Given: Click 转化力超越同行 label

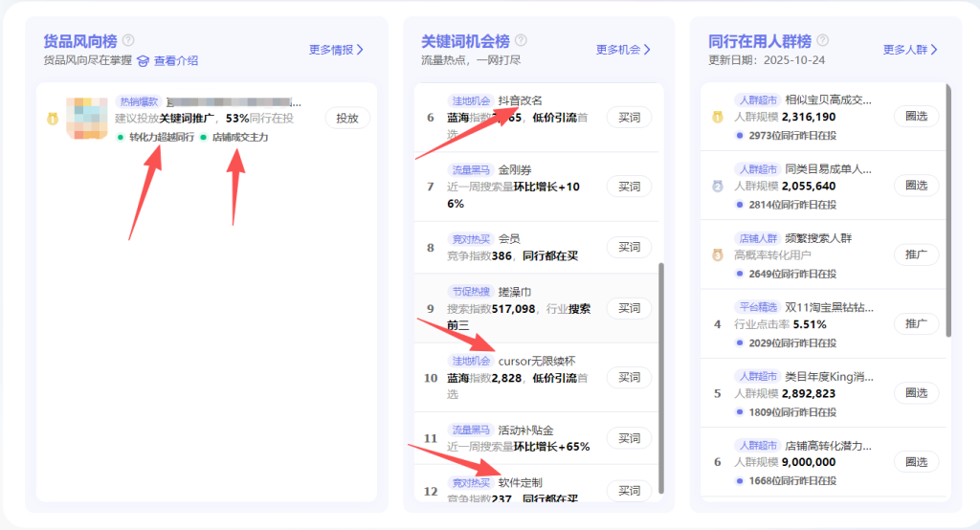Looking at the screenshot, I should click(x=161, y=137).
